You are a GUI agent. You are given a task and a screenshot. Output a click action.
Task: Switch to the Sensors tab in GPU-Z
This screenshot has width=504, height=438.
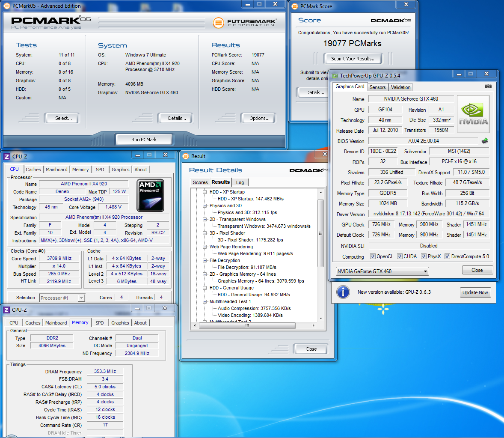coord(377,87)
